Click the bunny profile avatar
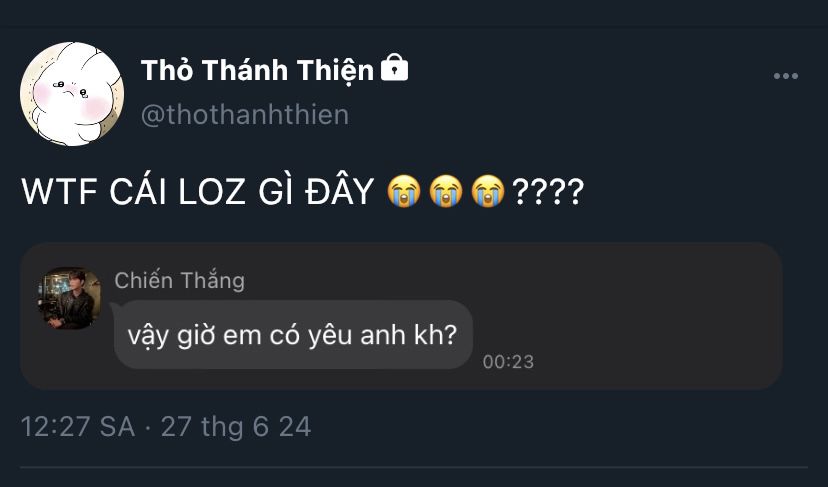Image resolution: width=828 pixels, height=487 pixels. pyautogui.click(x=72, y=93)
